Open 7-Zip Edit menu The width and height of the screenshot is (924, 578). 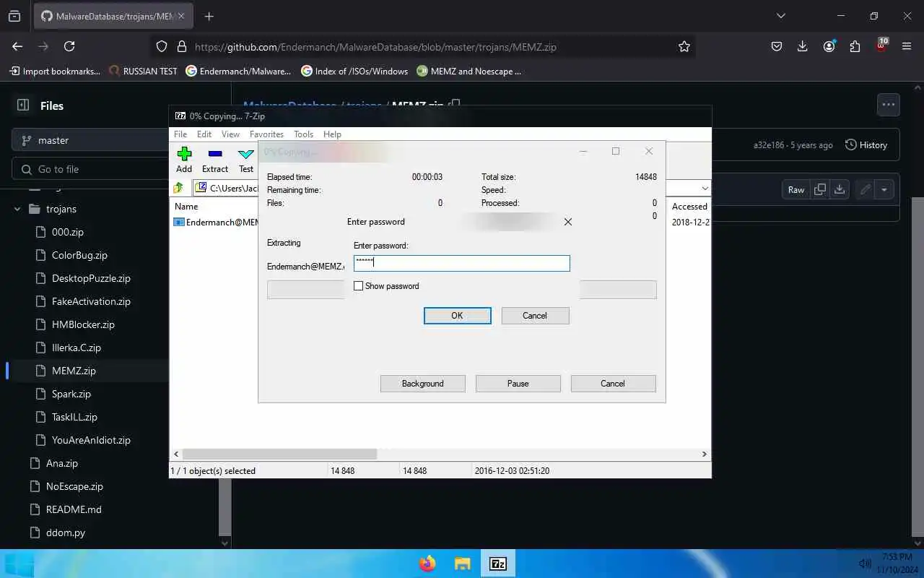point(204,134)
